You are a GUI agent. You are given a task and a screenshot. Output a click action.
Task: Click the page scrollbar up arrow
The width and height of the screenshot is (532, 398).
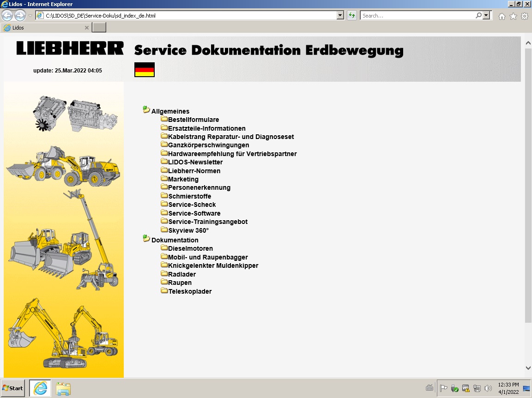pos(528,43)
